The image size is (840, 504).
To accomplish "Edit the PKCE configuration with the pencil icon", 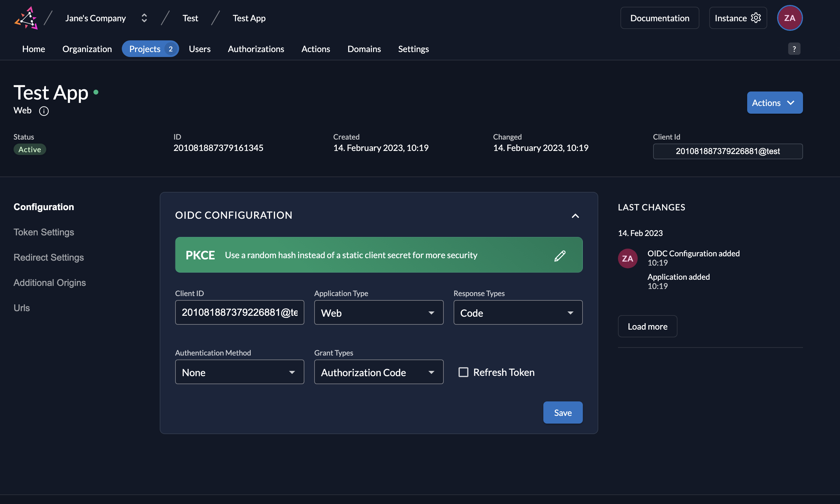I will tap(560, 255).
